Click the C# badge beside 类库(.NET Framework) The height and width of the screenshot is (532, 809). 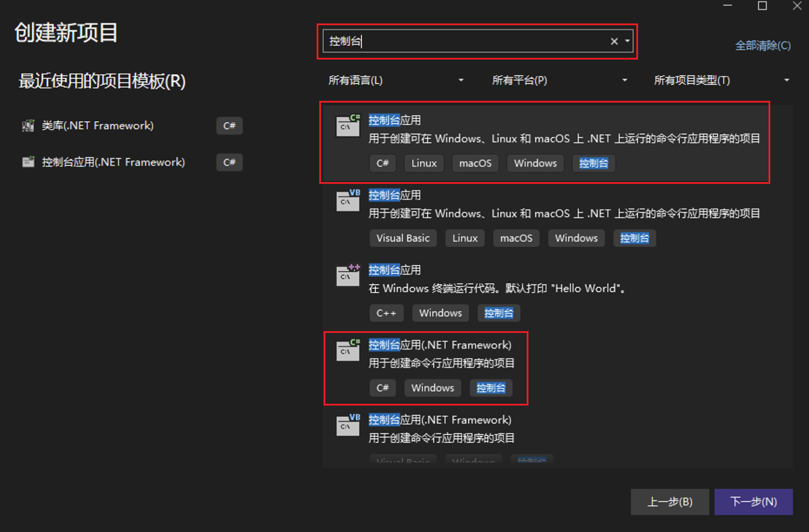click(229, 126)
